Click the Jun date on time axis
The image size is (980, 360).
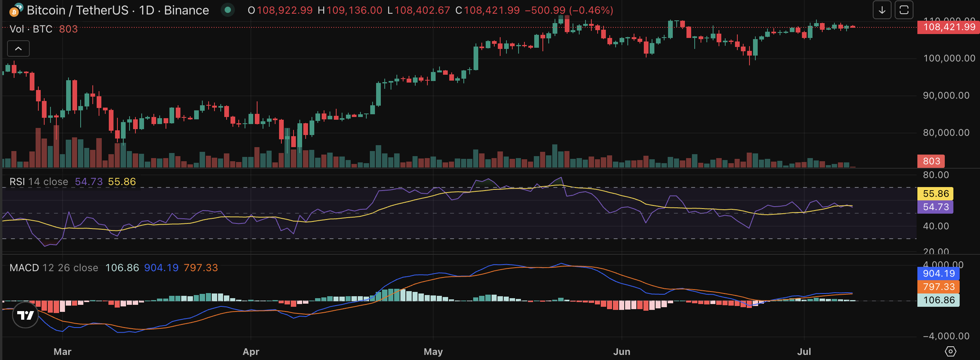pos(622,351)
